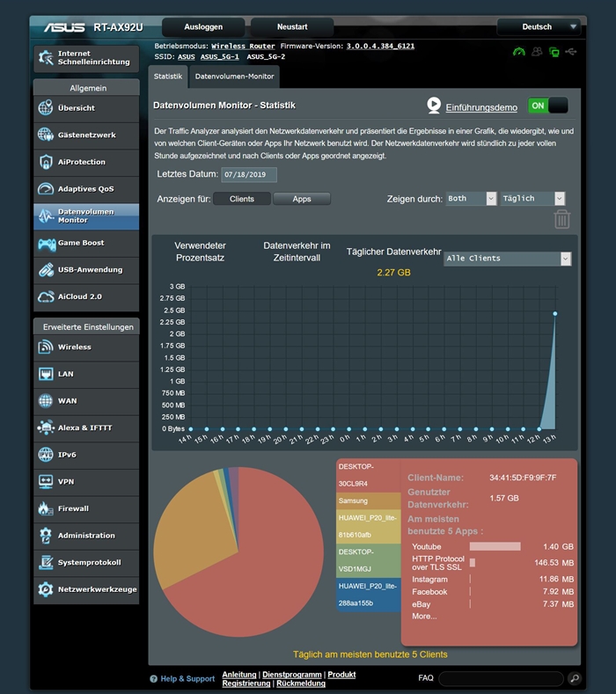Open the Anleitung link in footer
Image resolution: width=616 pixels, height=694 pixels.
(239, 674)
